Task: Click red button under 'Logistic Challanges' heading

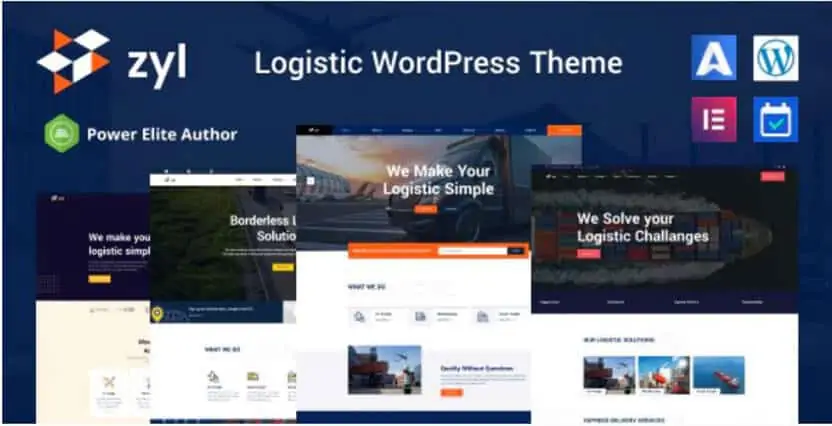Action: pos(589,254)
